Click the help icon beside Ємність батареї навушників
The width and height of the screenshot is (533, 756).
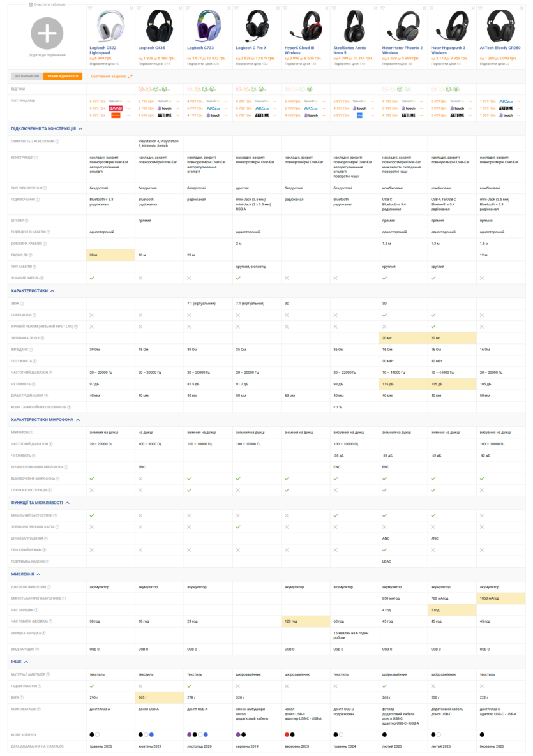[64, 598]
